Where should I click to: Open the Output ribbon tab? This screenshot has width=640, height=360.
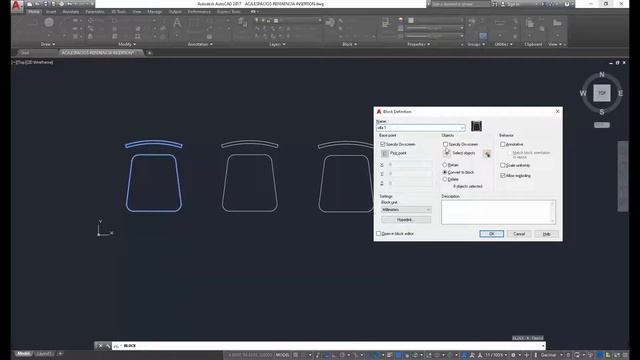click(x=175, y=12)
